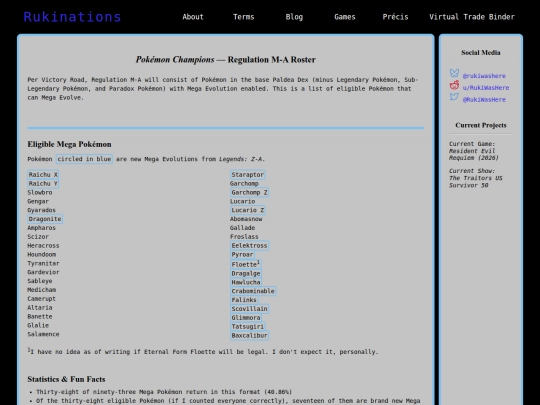Open the Rukinations home logo
The width and height of the screenshot is (540, 405).
[72, 17]
